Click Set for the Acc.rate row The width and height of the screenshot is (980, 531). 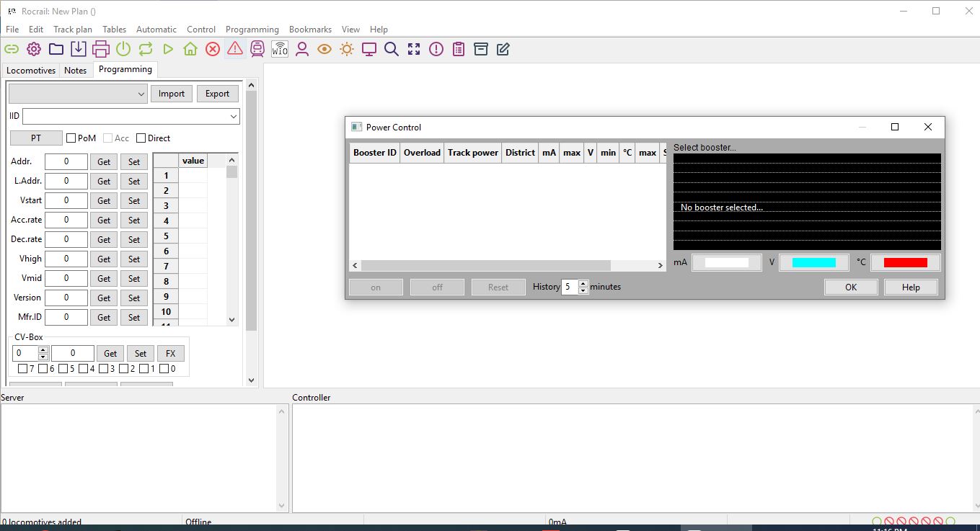pos(134,220)
